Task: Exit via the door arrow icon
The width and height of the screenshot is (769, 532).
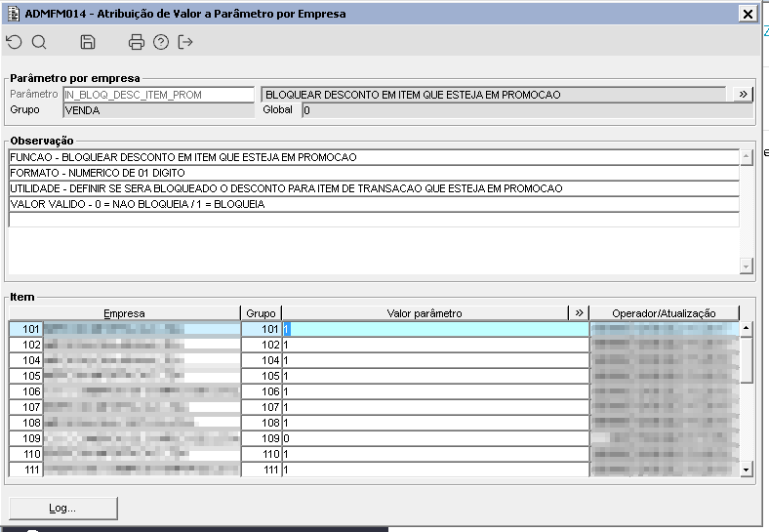Action: tap(185, 42)
